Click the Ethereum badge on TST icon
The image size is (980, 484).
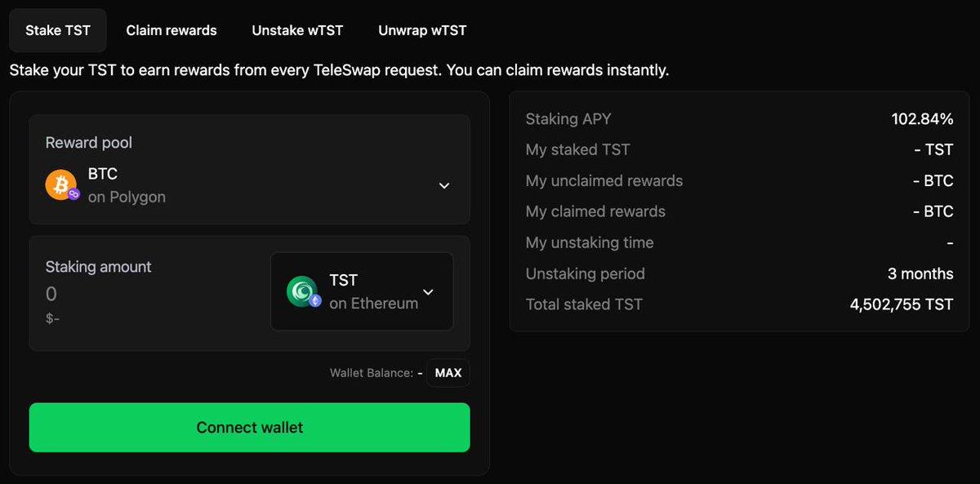click(x=315, y=300)
